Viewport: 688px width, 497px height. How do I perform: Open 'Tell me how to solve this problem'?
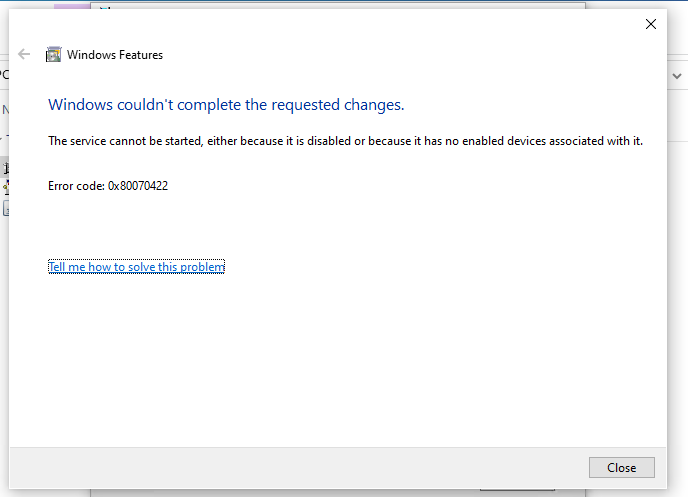pyautogui.click(x=136, y=267)
